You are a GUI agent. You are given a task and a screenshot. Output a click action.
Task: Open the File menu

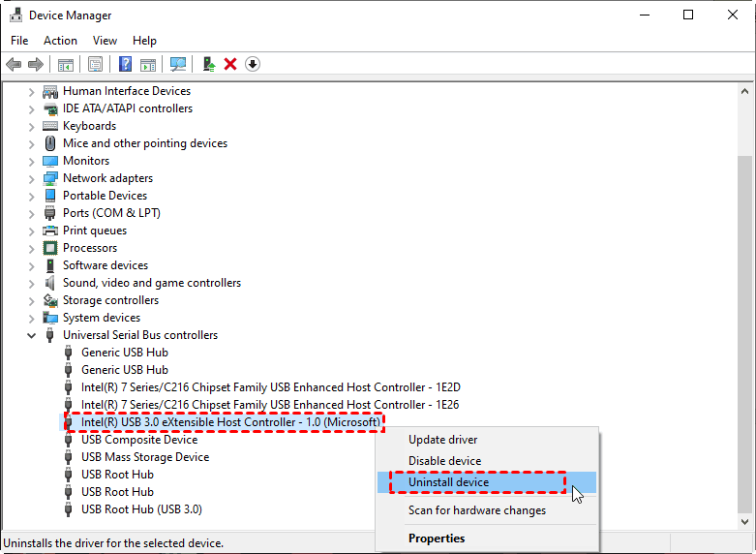tap(19, 41)
